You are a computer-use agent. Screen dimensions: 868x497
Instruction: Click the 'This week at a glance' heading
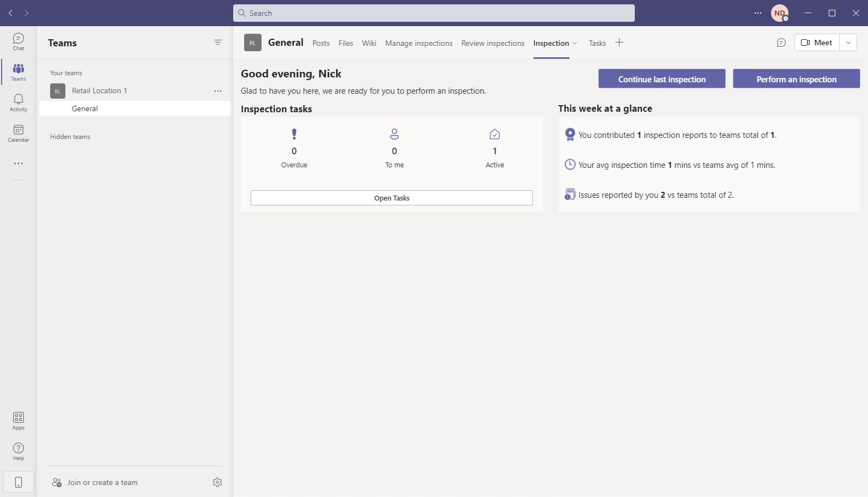[x=605, y=108]
